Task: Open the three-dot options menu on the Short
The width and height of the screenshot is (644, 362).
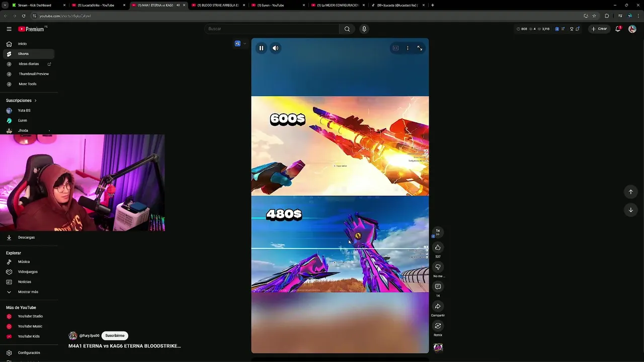Action: pos(408,48)
